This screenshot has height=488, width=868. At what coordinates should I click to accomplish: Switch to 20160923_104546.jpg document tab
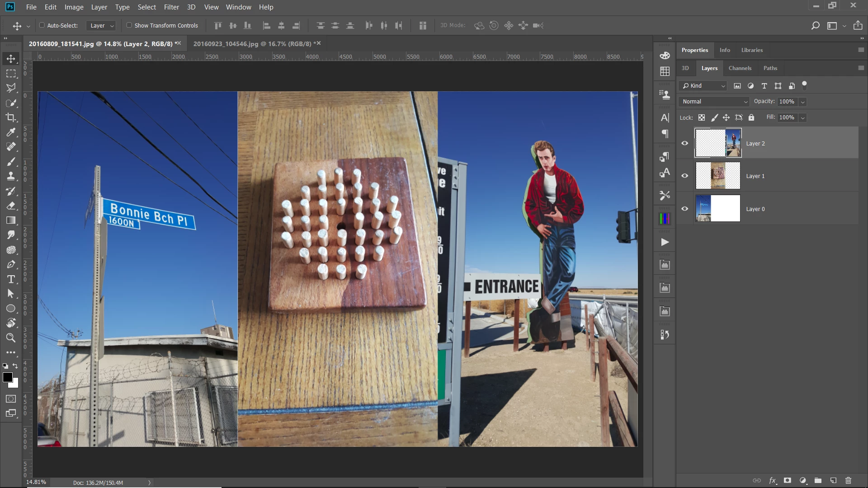252,44
